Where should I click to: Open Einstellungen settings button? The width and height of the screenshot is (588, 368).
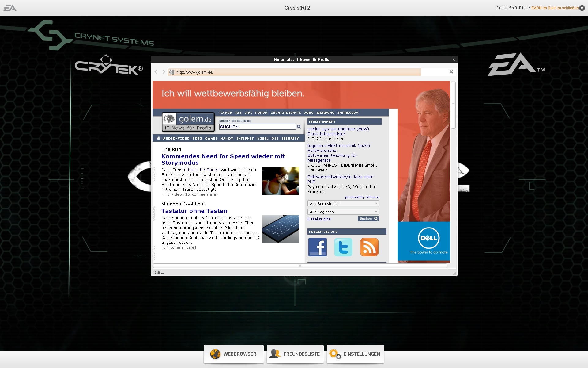pos(355,354)
